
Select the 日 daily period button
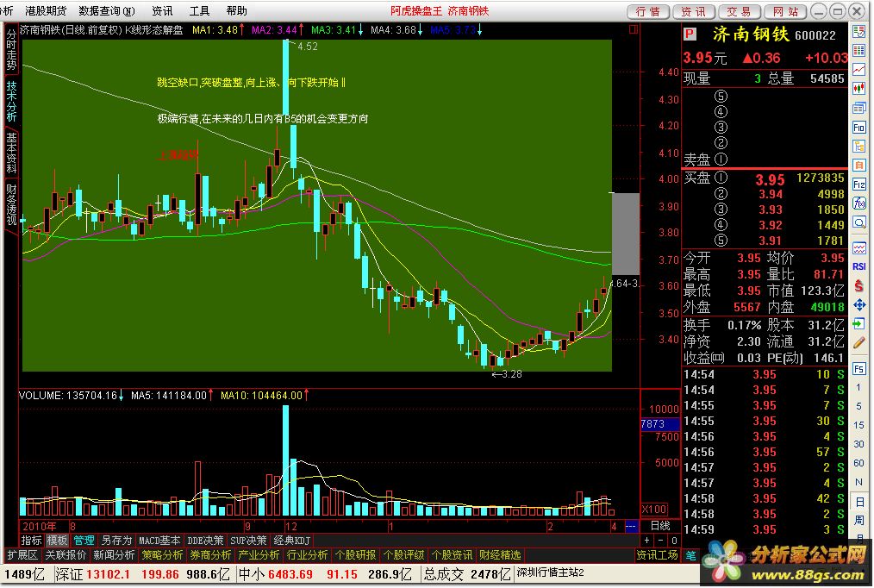tap(859, 501)
